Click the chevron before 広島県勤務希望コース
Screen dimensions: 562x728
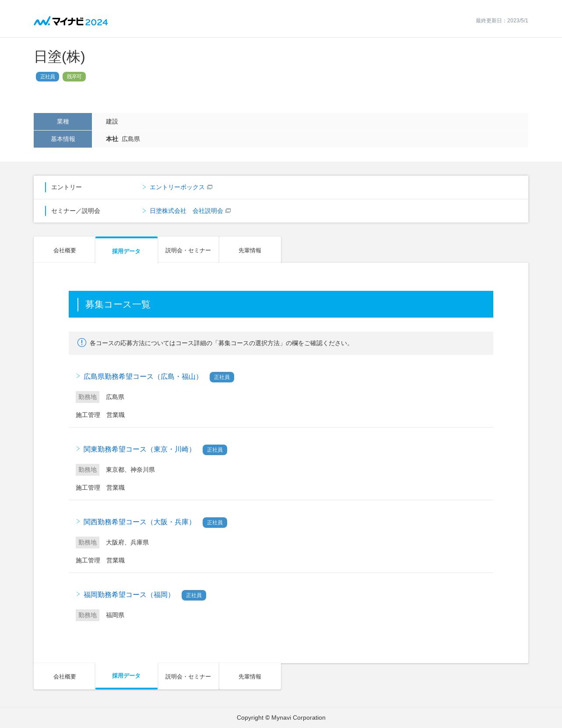pos(78,376)
